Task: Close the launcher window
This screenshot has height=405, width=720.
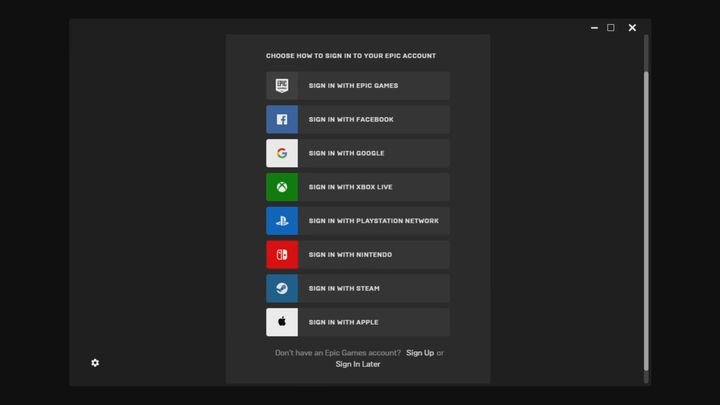Action: (632, 28)
